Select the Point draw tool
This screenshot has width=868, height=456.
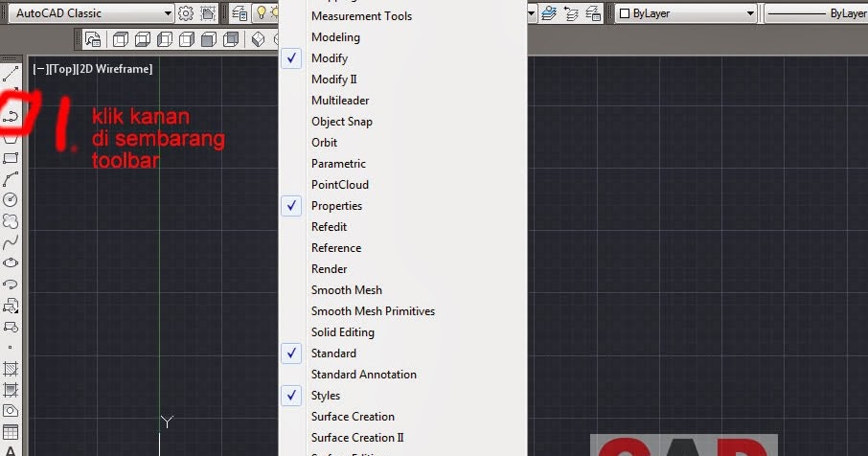pyautogui.click(x=11, y=348)
